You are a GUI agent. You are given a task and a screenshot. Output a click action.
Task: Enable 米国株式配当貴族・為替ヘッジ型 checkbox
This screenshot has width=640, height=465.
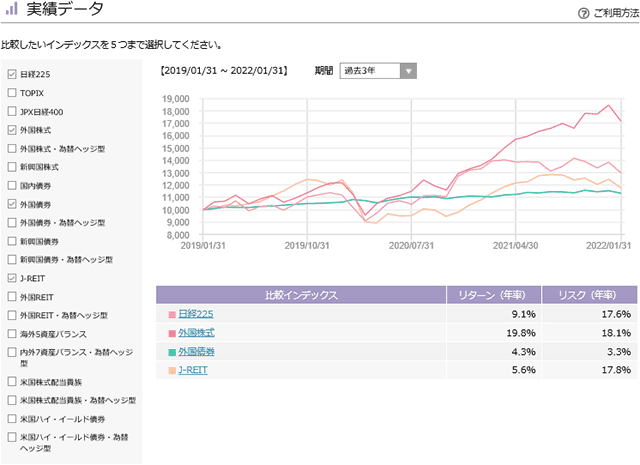coord(12,400)
